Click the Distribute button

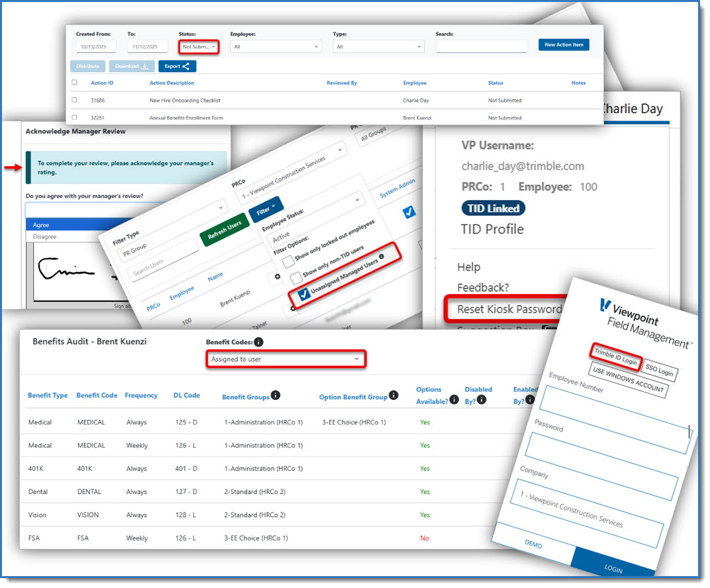[x=88, y=66]
